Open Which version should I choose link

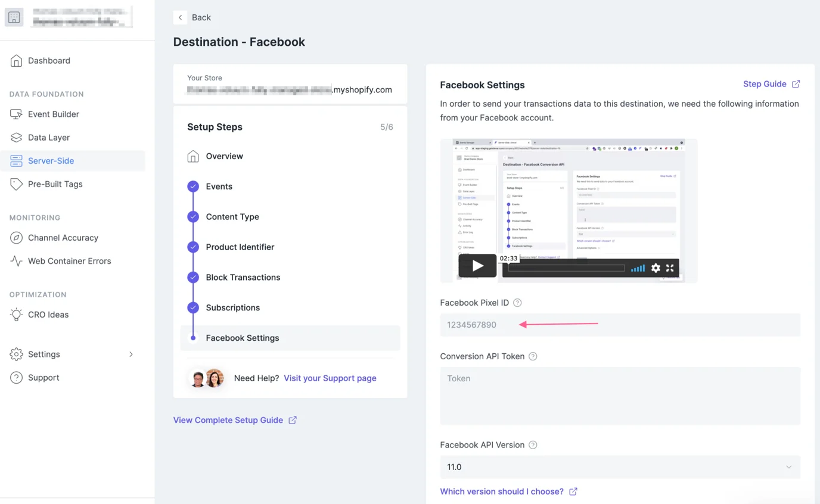tap(502, 491)
